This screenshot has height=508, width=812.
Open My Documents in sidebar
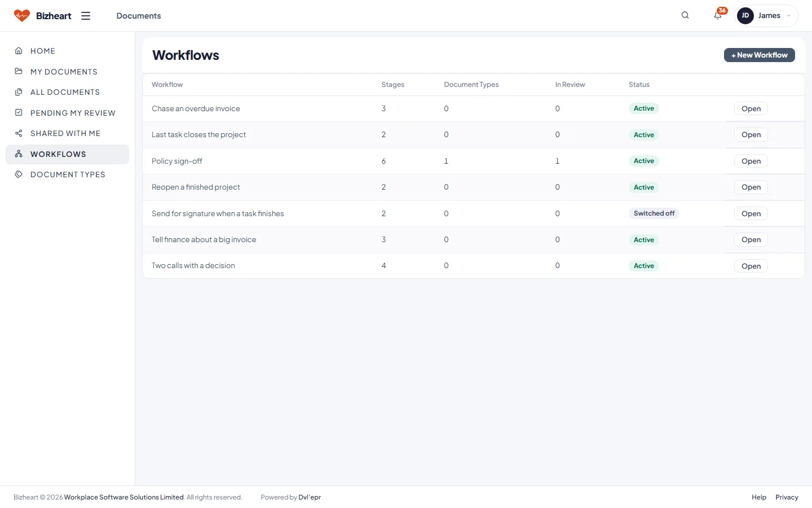pos(67,72)
